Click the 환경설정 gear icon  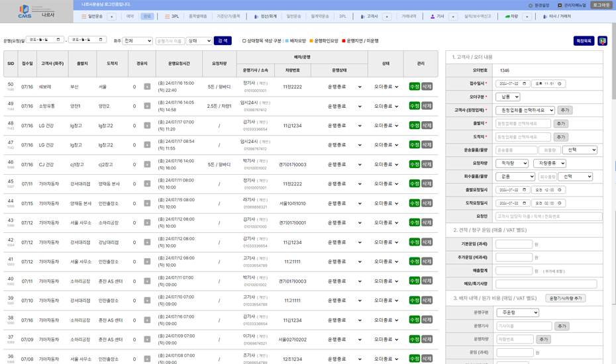(x=531, y=5)
